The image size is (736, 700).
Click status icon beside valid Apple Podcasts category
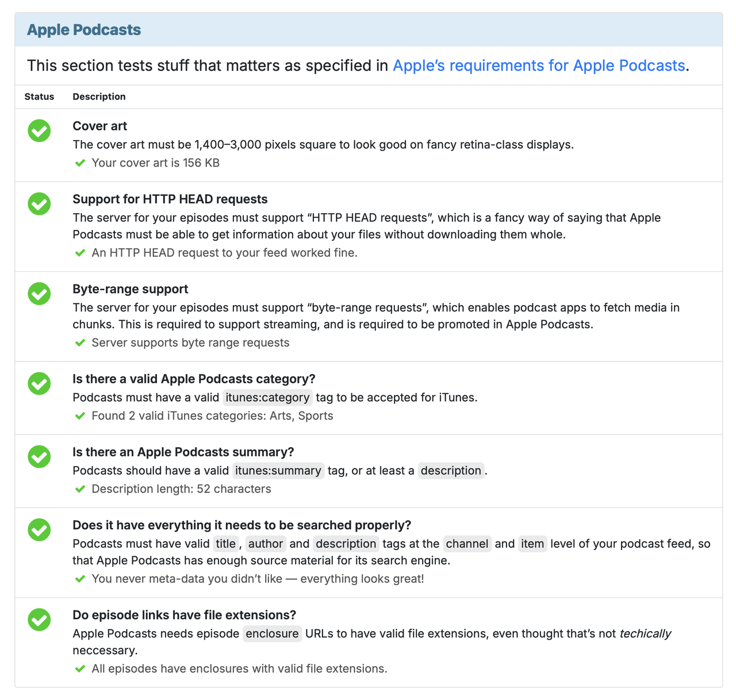[x=39, y=383]
